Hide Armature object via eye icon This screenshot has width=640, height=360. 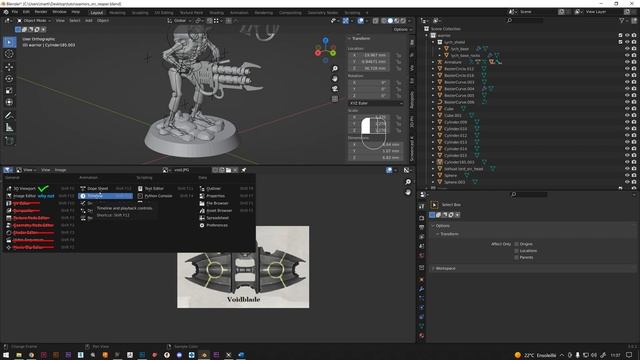627,62
